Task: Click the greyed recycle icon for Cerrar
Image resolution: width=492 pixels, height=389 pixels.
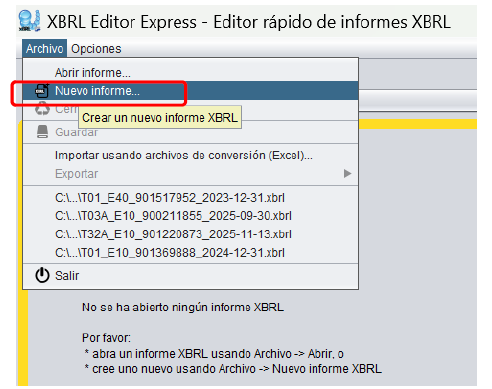Action: pos(42,109)
